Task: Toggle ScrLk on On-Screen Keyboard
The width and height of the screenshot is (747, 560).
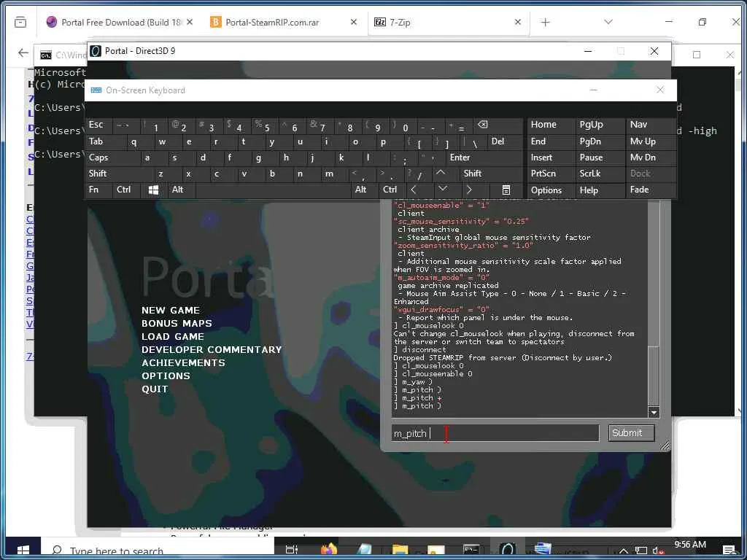Action: pyautogui.click(x=600, y=174)
